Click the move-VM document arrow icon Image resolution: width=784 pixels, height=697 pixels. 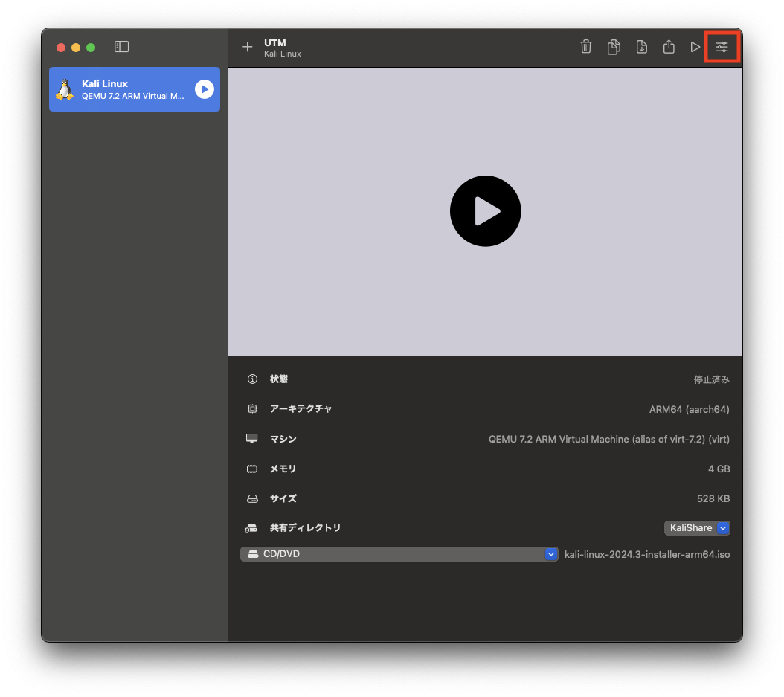tap(641, 47)
